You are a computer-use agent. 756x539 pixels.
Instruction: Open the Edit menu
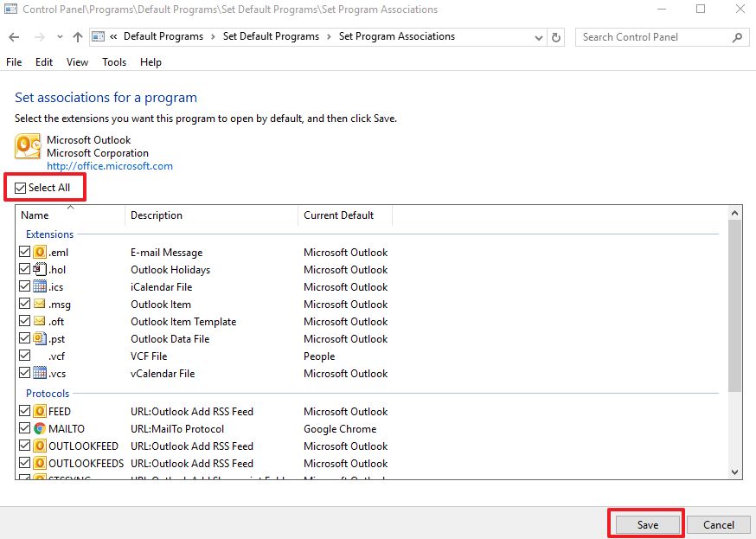click(x=44, y=62)
